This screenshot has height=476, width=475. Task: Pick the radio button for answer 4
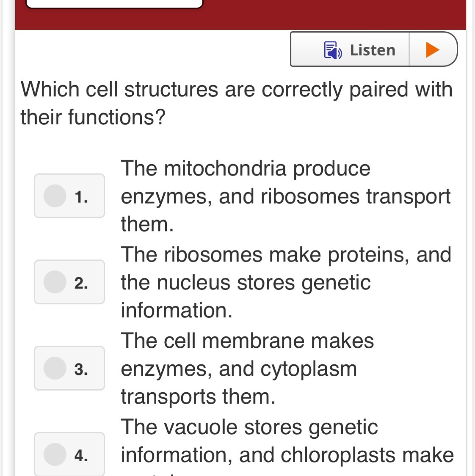[x=55, y=454]
